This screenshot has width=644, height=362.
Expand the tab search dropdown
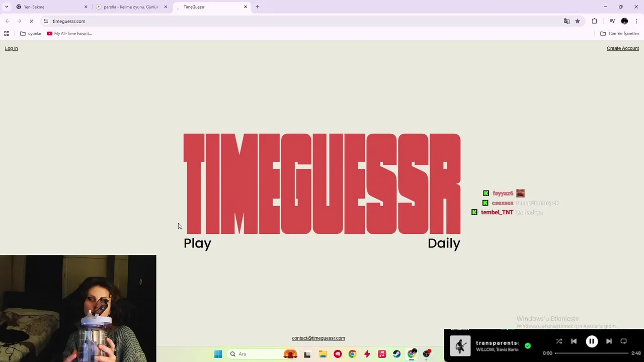7,7
